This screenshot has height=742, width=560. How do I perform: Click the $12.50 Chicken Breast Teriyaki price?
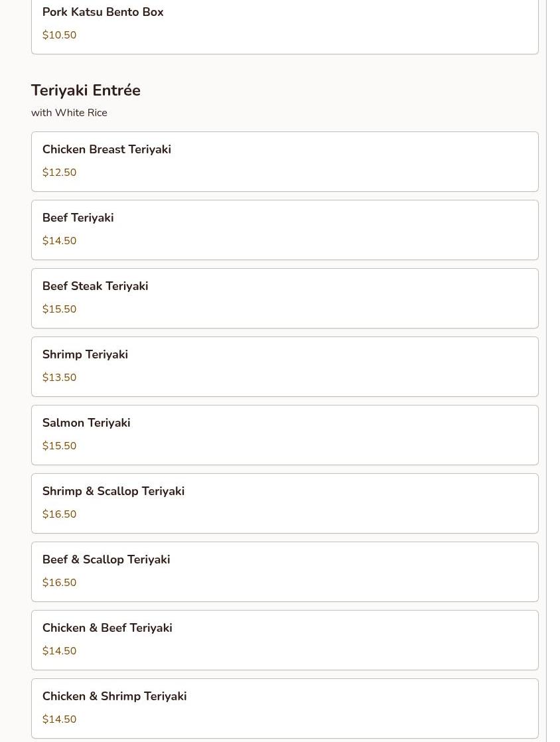click(60, 173)
